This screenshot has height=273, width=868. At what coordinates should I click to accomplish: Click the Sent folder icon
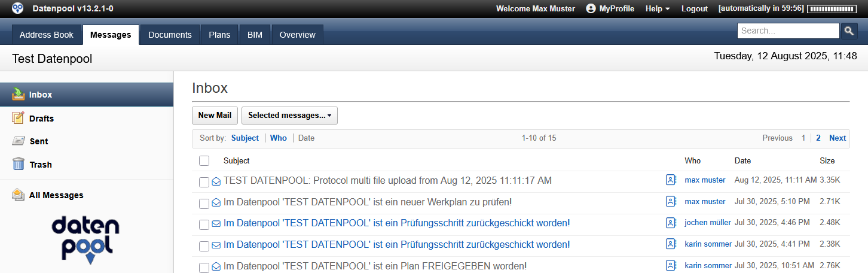click(x=19, y=141)
